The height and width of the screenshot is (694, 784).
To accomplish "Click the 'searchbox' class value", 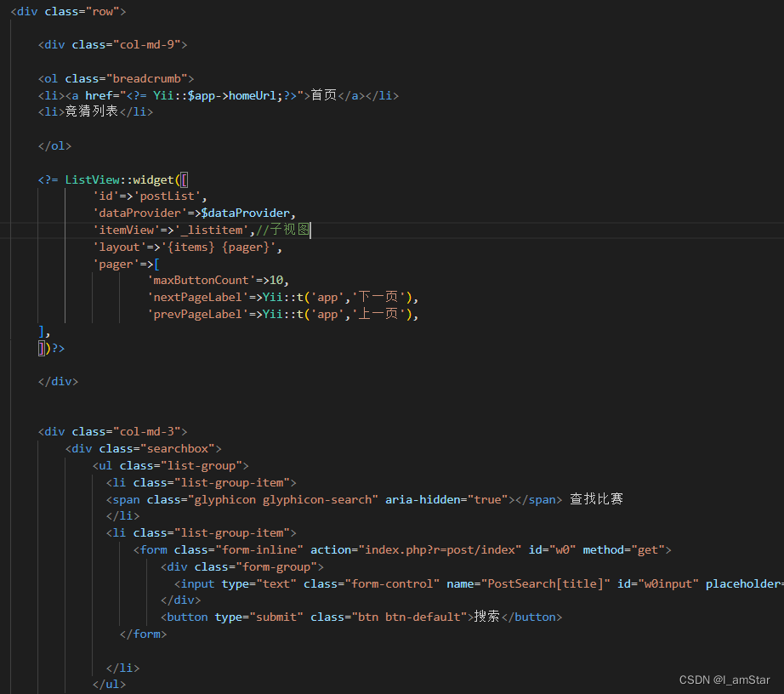I will pos(178,449).
